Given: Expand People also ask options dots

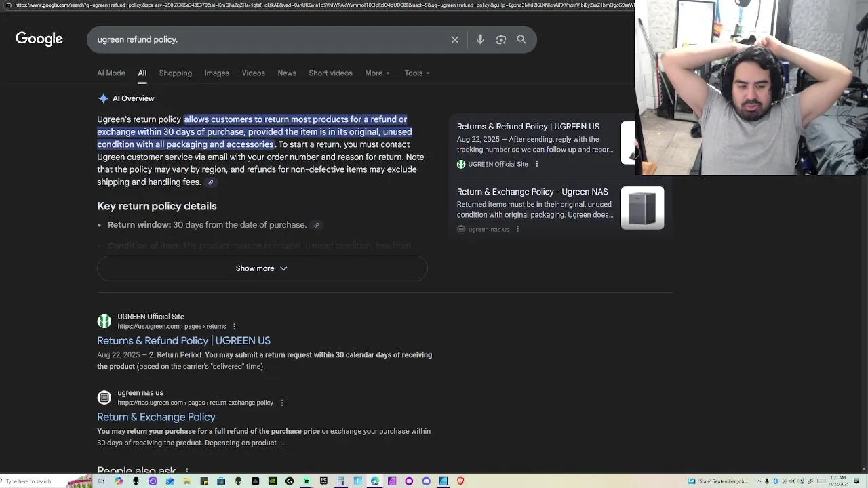Looking at the screenshot, I should pyautogui.click(x=186, y=470).
